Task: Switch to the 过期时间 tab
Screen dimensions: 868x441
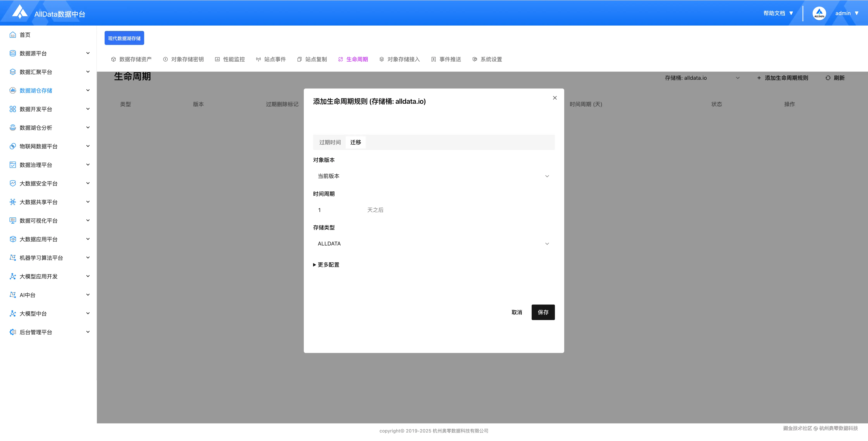Action: pyautogui.click(x=330, y=142)
